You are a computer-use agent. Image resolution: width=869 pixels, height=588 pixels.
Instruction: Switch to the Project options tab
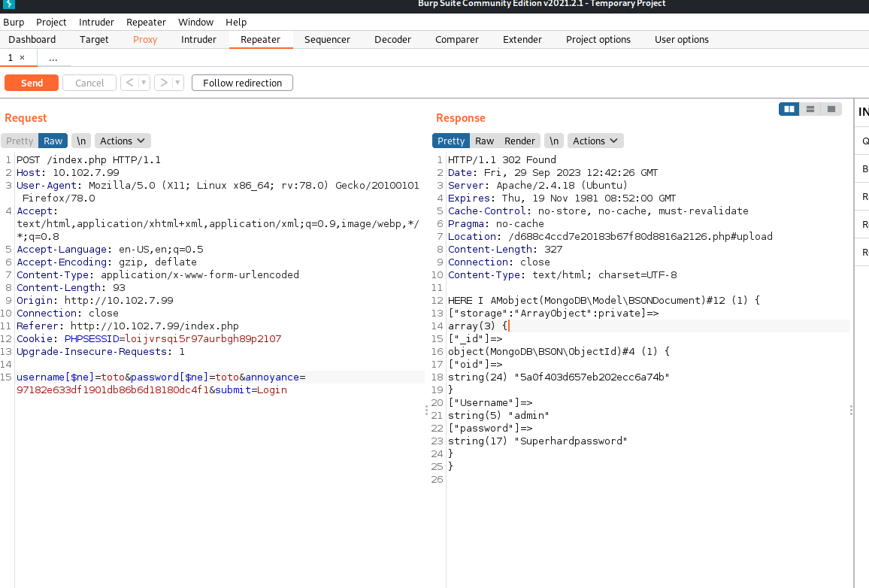[598, 39]
